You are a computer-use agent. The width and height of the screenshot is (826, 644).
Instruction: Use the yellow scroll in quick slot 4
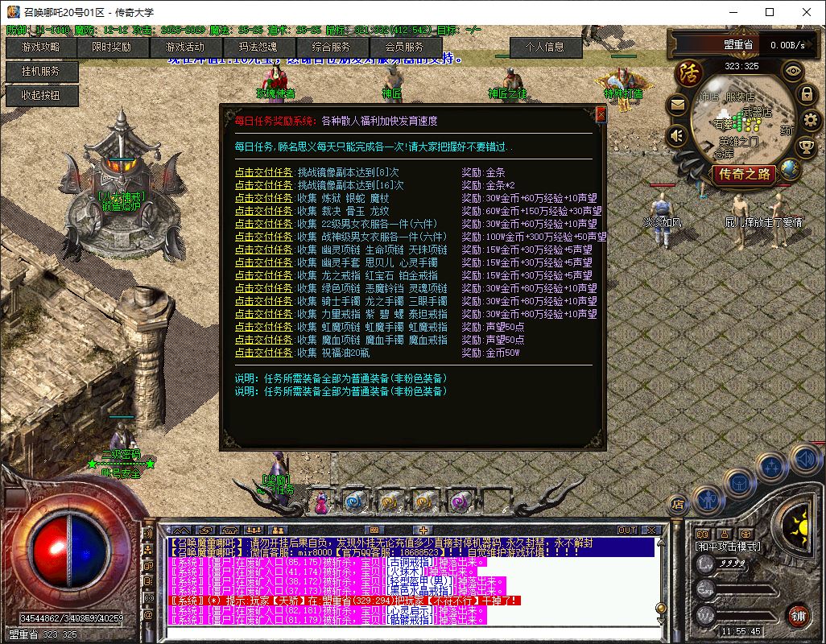[425, 502]
